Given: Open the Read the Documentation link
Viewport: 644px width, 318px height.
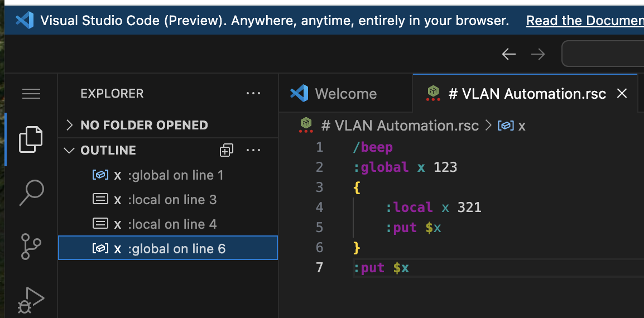Looking at the screenshot, I should click(585, 20).
